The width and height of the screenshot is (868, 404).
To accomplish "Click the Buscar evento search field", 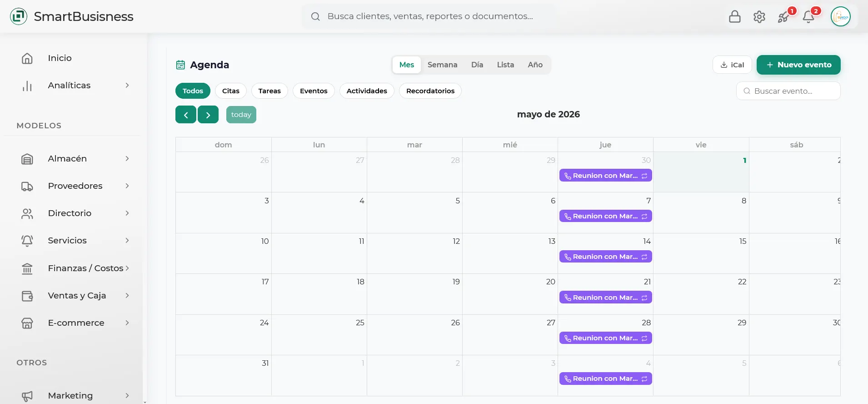I will [788, 91].
